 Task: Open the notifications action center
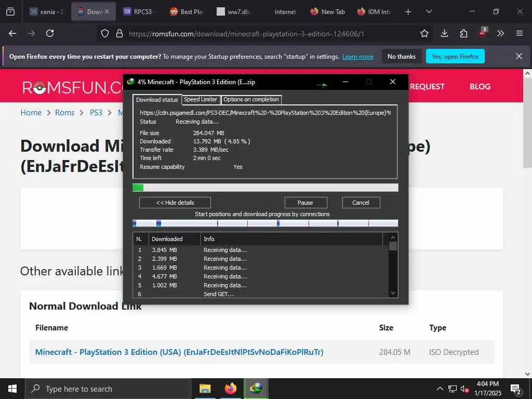tap(516, 390)
